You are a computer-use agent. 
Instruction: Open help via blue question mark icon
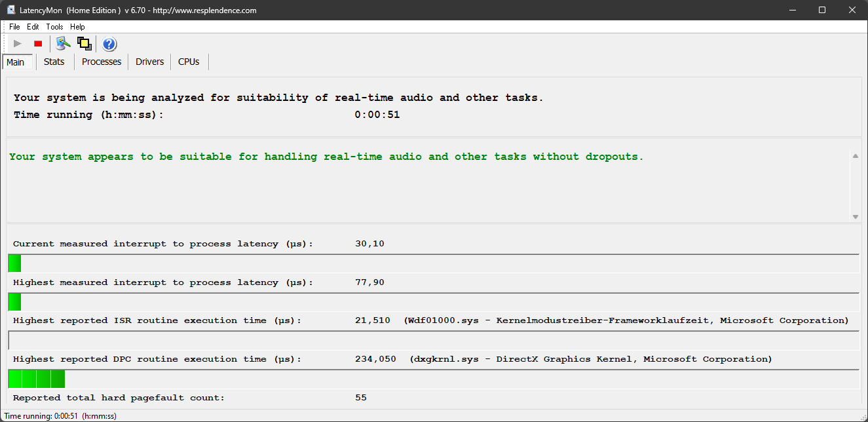click(x=109, y=44)
